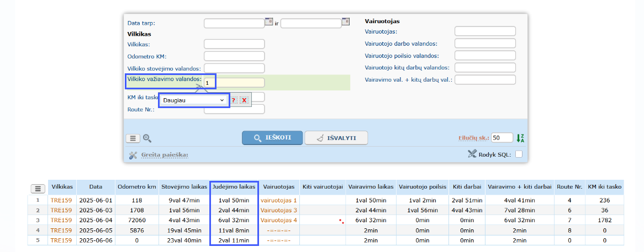Click the 23val 40min standing time cell

183,240
